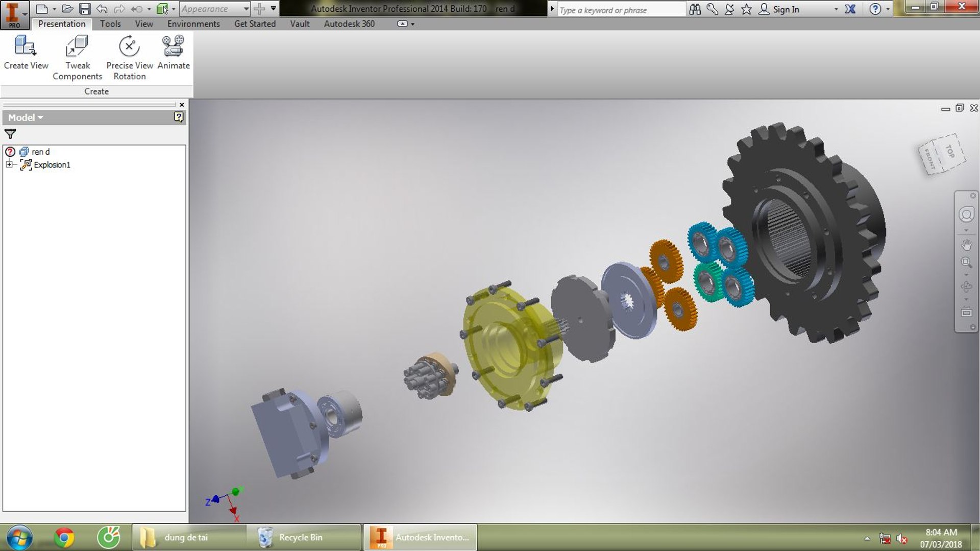
Task: Open the Help dropdown arrow
Action: (x=888, y=9)
